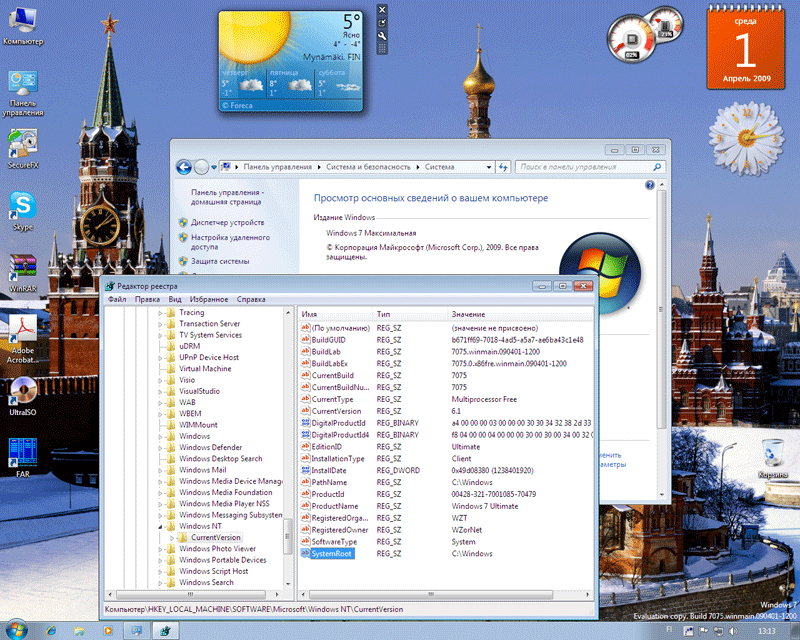Switch to the Registry Editor taskbar button
Viewport: 800px width, 640px height.
[x=165, y=631]
